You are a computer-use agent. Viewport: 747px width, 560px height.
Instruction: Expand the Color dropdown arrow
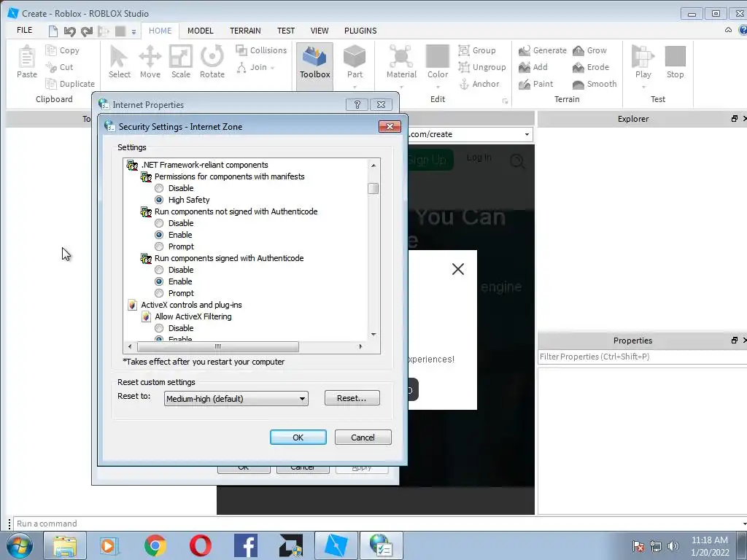[438, 86]
